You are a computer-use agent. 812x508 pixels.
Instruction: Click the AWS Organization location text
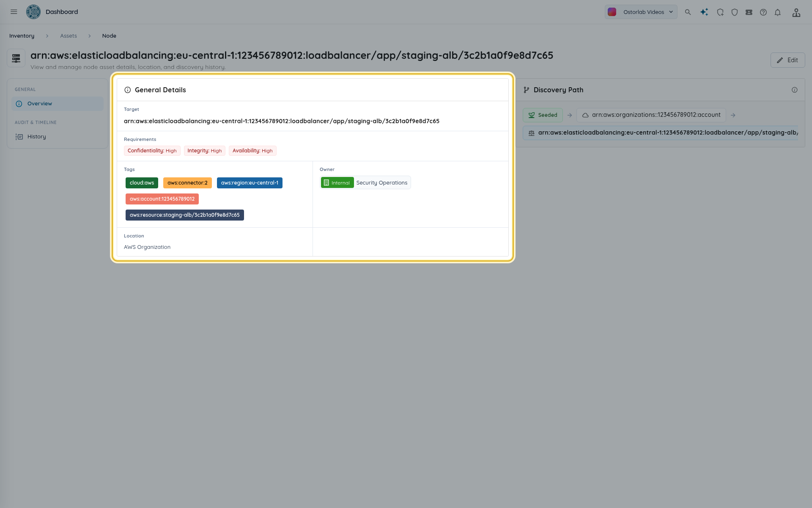coord(147,247)
